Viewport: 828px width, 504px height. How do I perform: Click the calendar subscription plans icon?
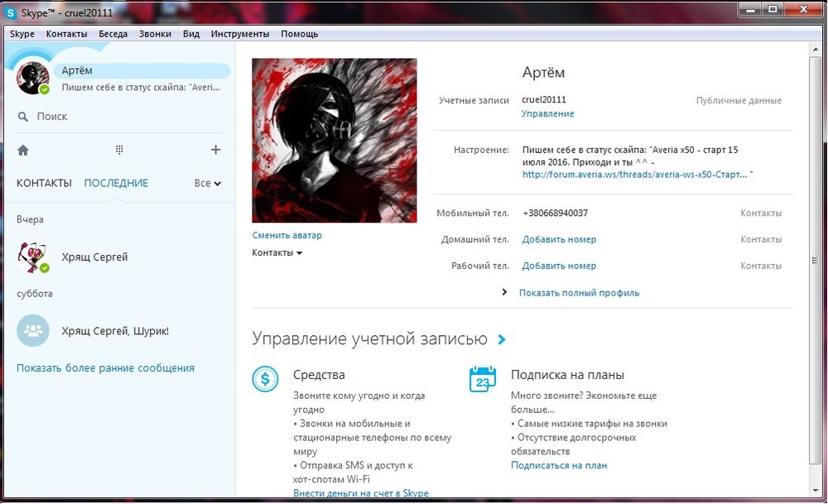(x=482, y=378)
